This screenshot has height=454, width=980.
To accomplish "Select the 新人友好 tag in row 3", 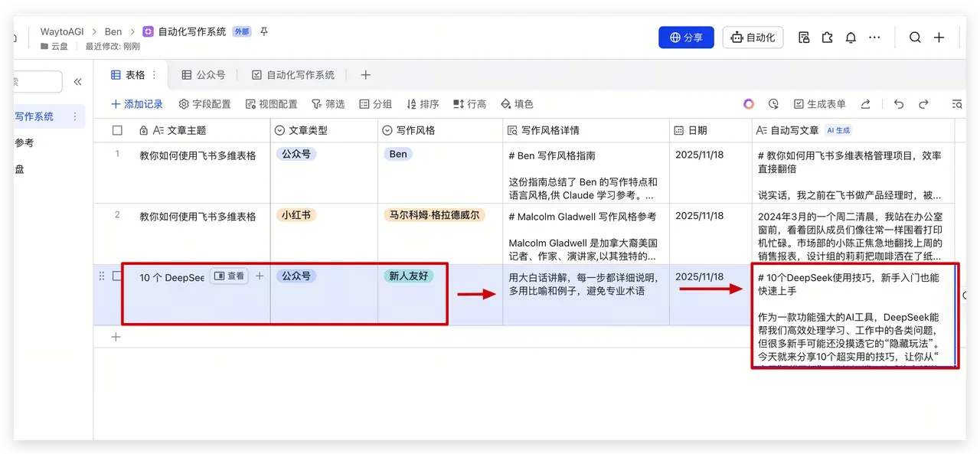I will [x=408, y=276].
